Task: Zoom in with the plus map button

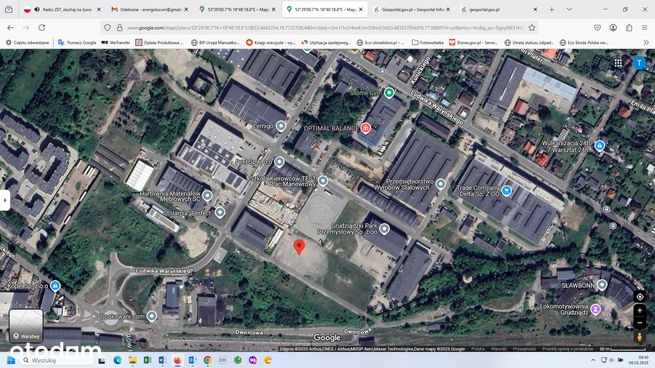Action: tap(640, 311)
